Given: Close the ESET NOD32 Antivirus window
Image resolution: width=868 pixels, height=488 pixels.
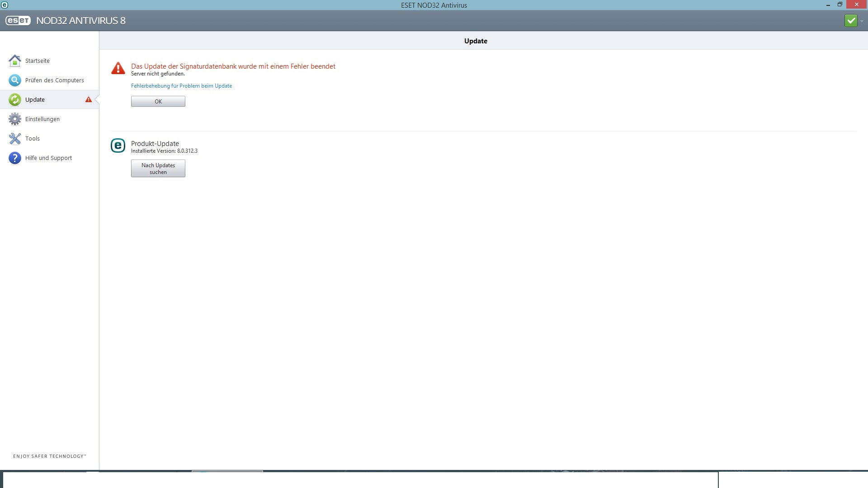Looking at the screenshot, I should (x=856, y=5).
